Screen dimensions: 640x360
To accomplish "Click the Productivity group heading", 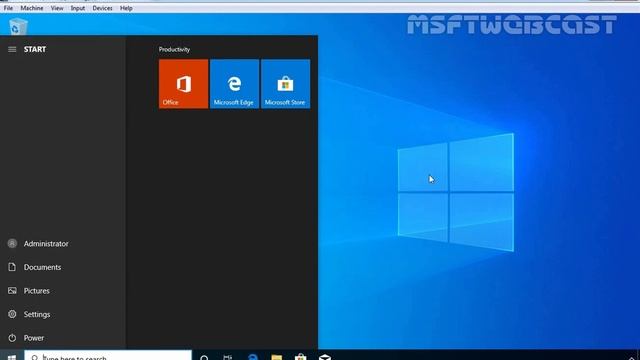I will point(174,49).
